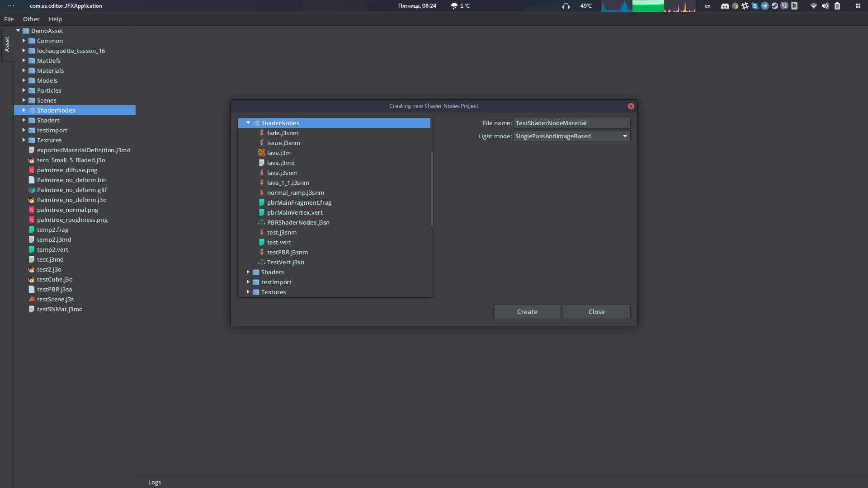The height and width of the screenshot is (488, 868).
Task: Click the testPBR.j3snm file icon
Action: (261, 251)
